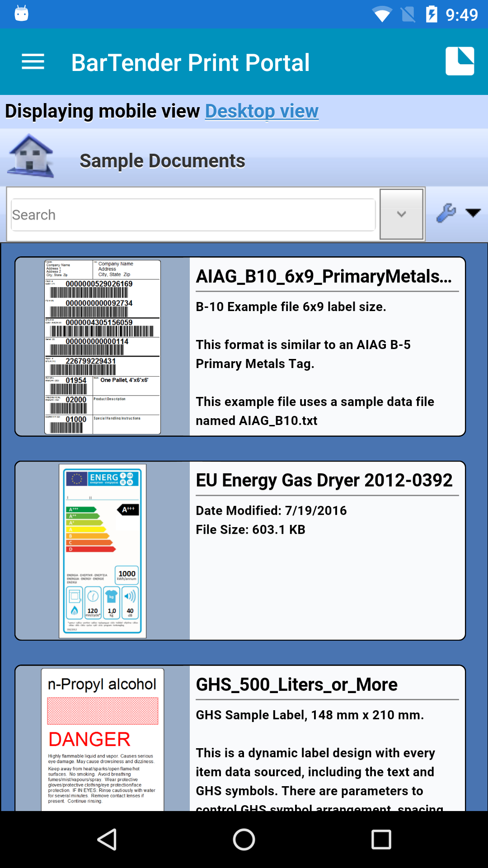488x868 pixels.
Task: Open AIAG_B10_6x9_PrimaryMetals document title
Action: pos(324,276)
